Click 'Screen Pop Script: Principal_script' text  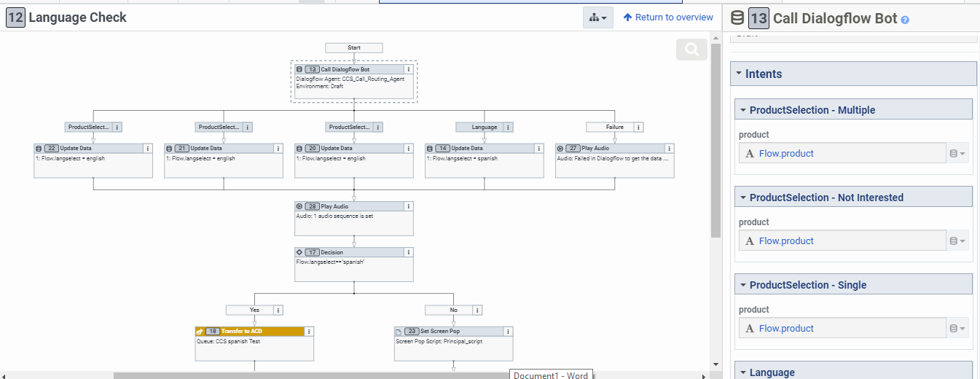439,341
